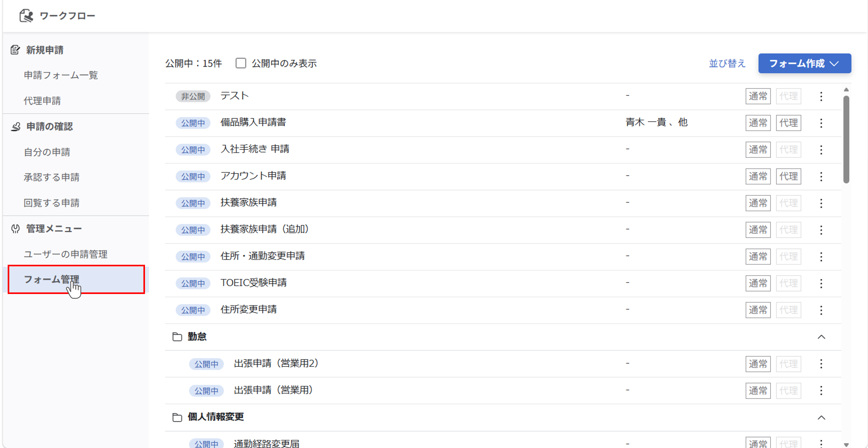Collapse the 個人情報変更 folder chevron

(x=821, y=417)
